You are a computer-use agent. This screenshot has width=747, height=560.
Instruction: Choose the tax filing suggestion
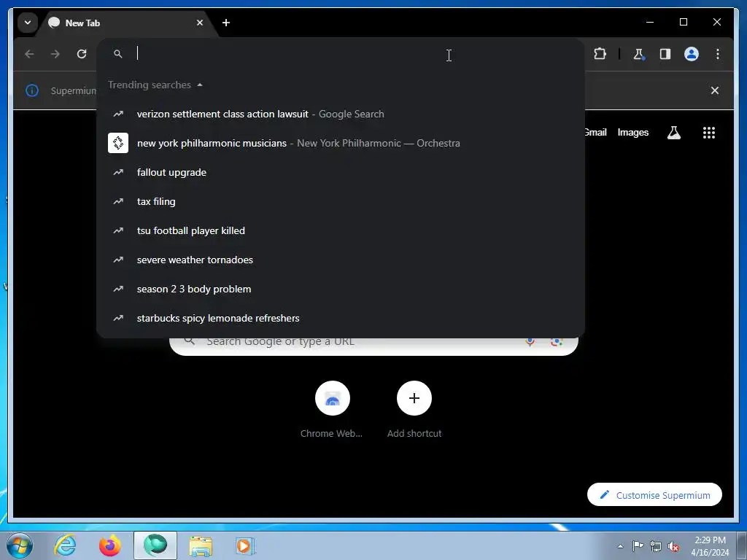click(340, 201)
